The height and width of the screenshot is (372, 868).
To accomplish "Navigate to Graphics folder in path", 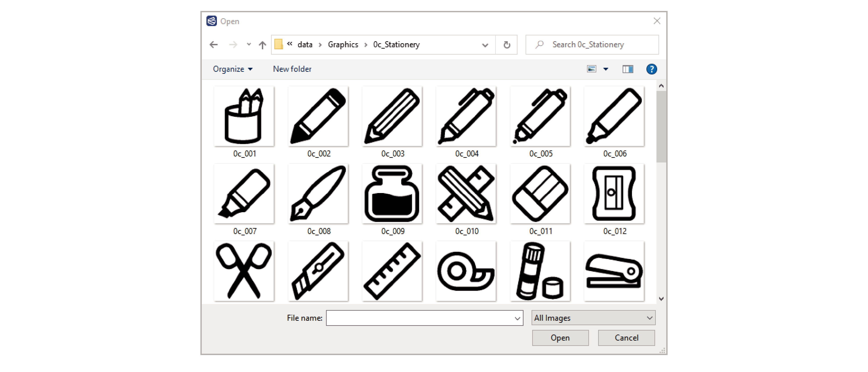I will pos(343,45).
